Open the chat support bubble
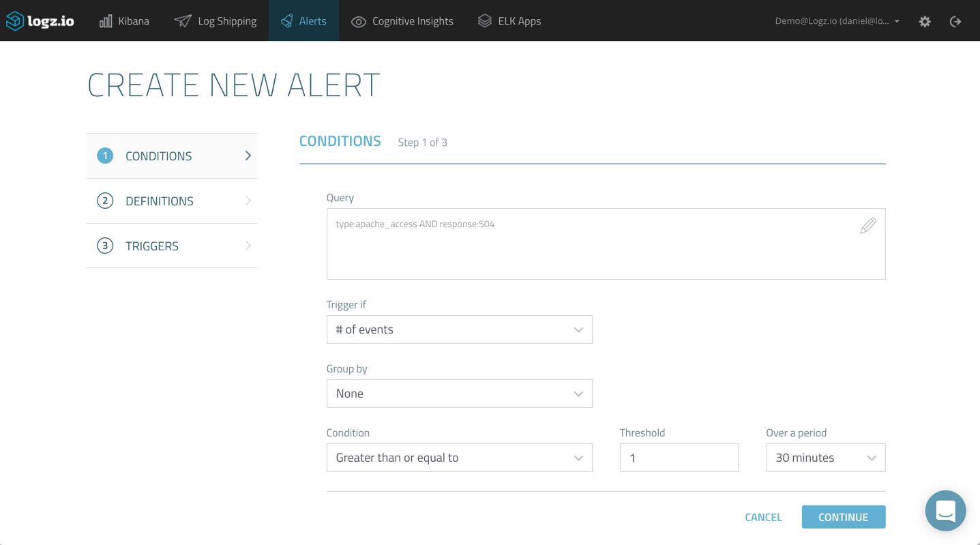 945,510
